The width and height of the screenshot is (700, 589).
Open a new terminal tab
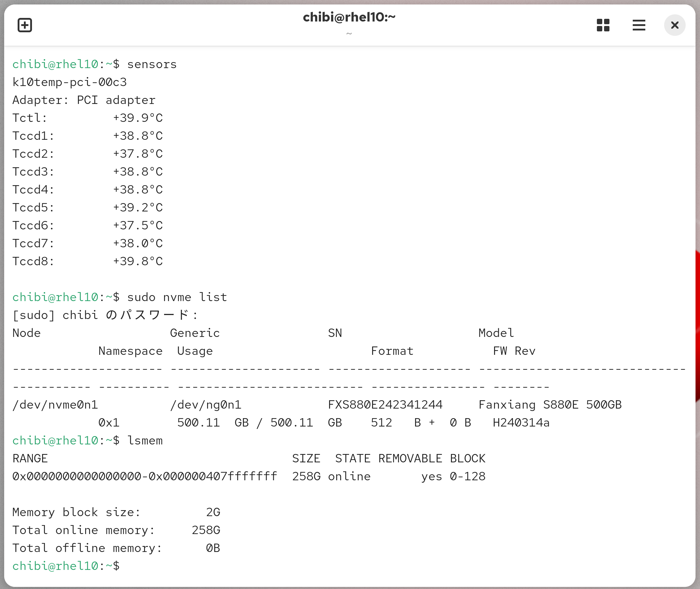pos(25,25)
